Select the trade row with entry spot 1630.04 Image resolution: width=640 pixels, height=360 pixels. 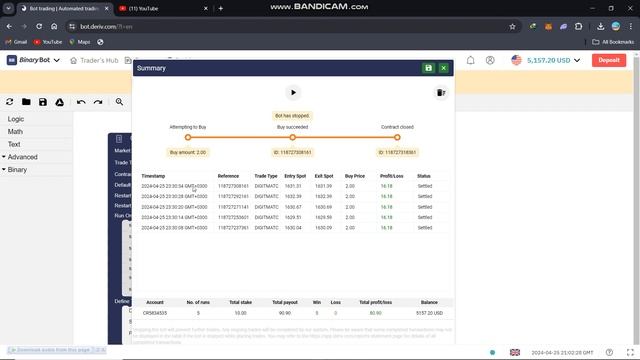pyautogui.click(x=293, y=228)
